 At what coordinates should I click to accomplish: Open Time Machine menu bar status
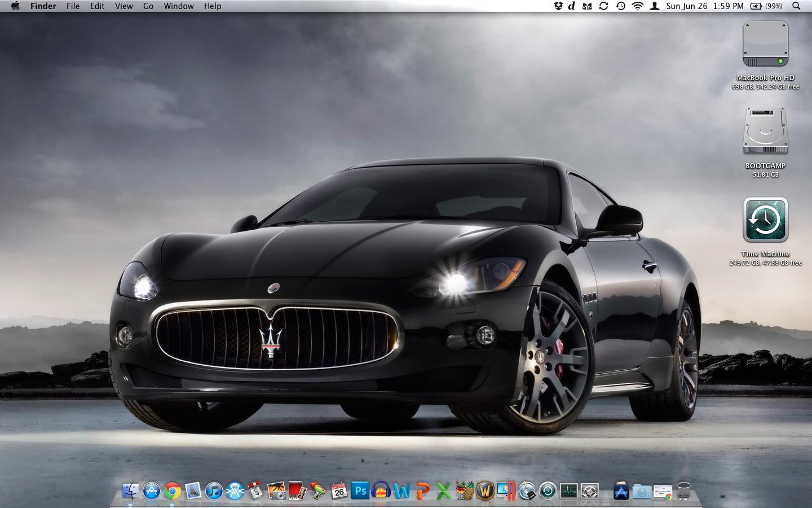pyautogui.click(x=620, y=6)
